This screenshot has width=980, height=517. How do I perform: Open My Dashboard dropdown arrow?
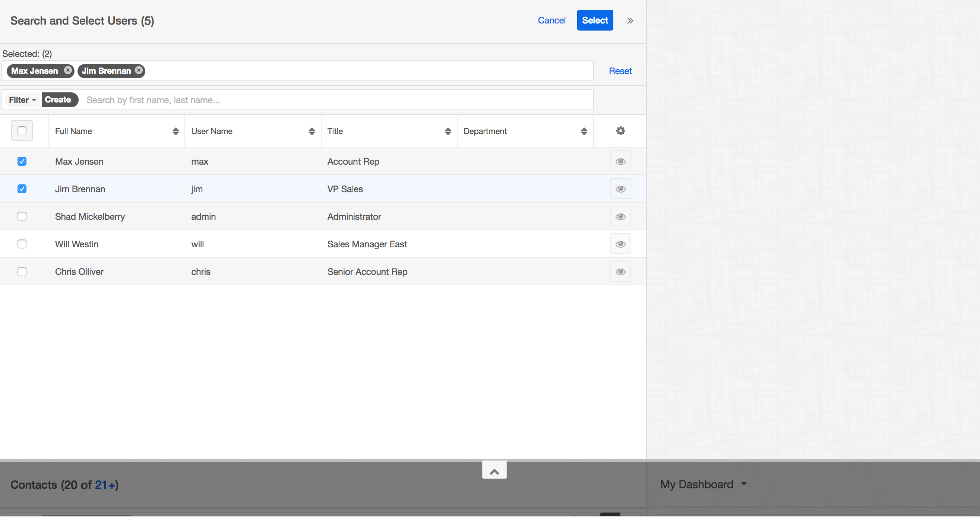[744, 484]
